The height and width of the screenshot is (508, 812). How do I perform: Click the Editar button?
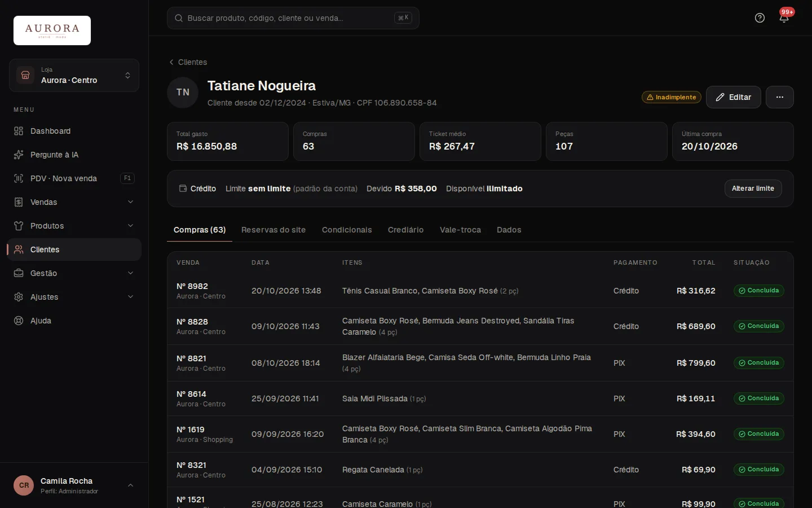(733, 97)
